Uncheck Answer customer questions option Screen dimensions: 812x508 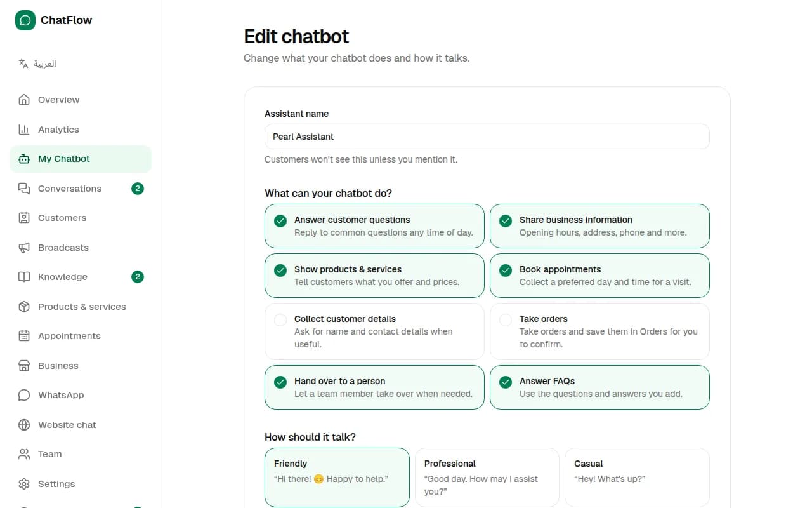tap(374, 226)
